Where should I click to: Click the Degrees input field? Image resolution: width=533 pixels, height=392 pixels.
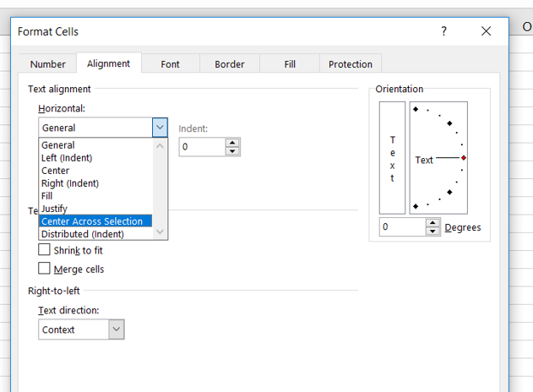(x=401, y=227)
